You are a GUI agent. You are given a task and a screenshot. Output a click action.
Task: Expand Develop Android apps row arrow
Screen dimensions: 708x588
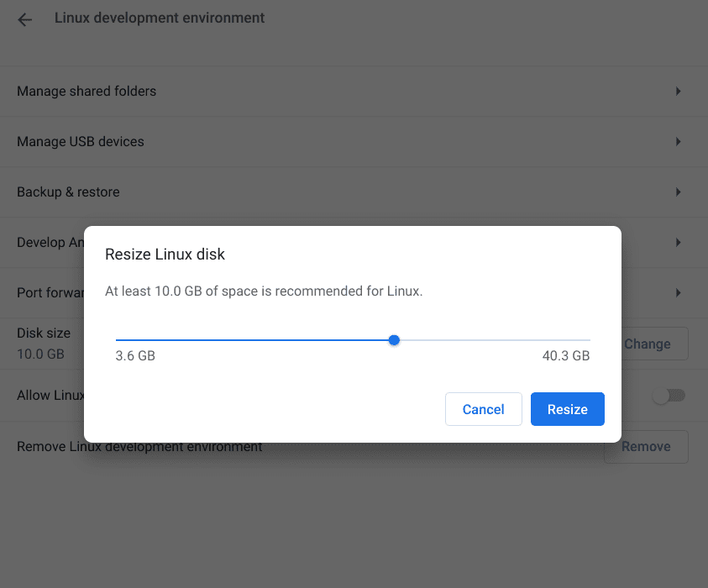(x=679, y=243)
